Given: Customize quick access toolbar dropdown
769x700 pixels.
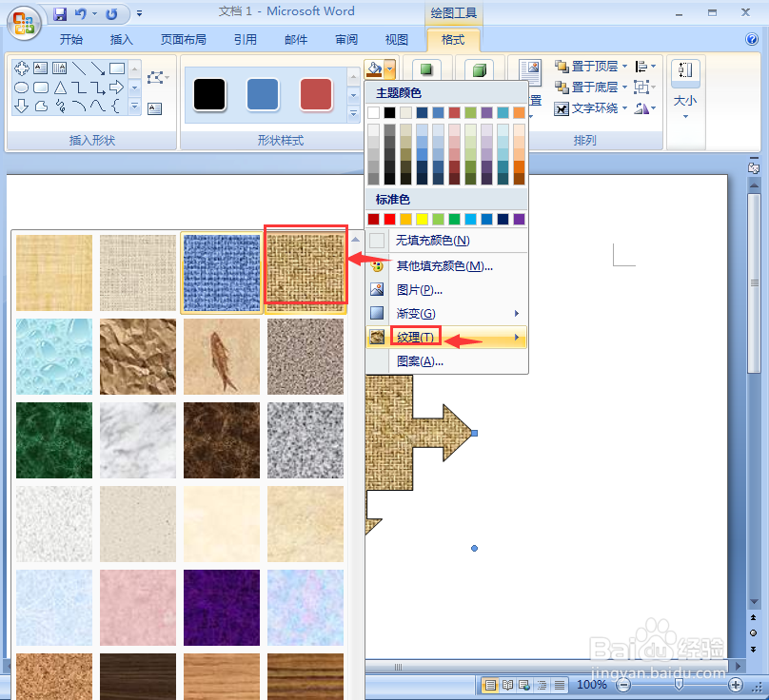Looking at the screenshot, I should [139, 13].
